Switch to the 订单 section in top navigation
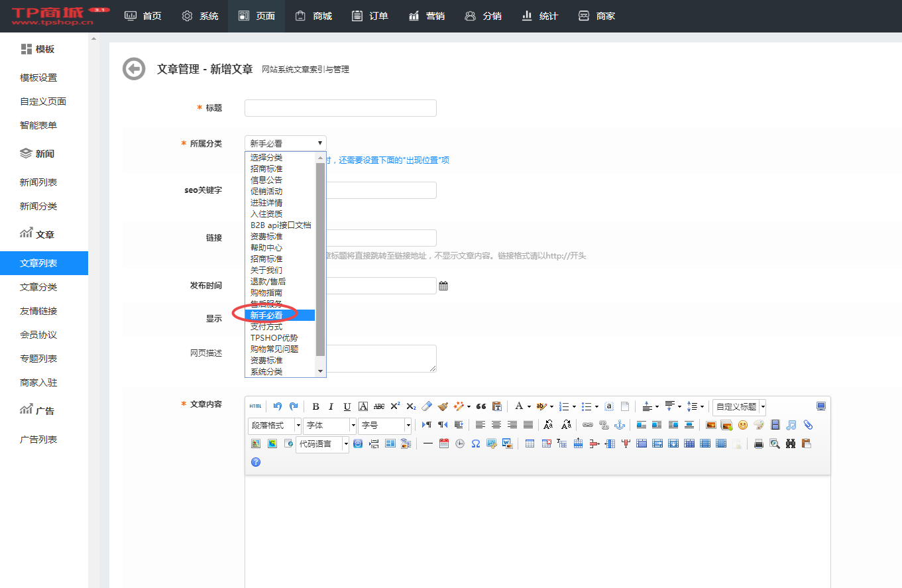 coord(369,16)
